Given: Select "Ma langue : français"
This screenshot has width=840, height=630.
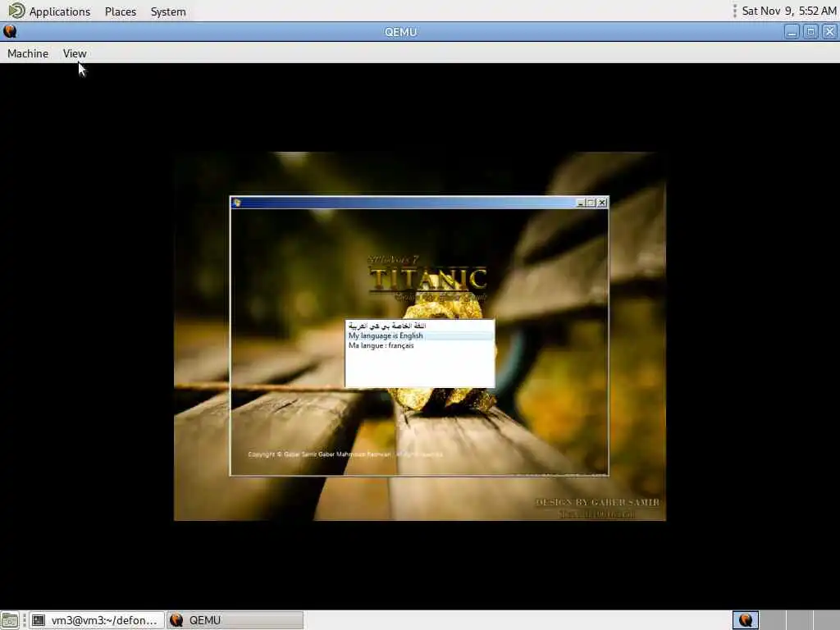Looking at the screenshot, I should coord(419,345).
